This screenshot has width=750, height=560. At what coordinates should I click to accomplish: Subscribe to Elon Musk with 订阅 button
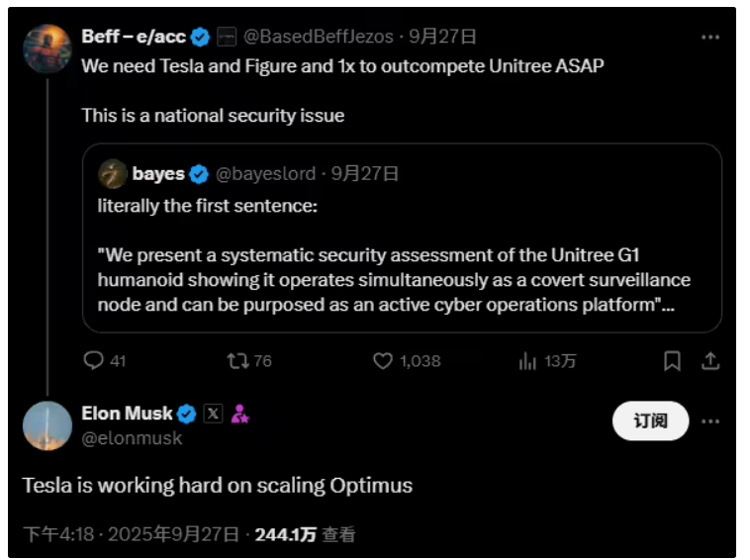[650, 421]
